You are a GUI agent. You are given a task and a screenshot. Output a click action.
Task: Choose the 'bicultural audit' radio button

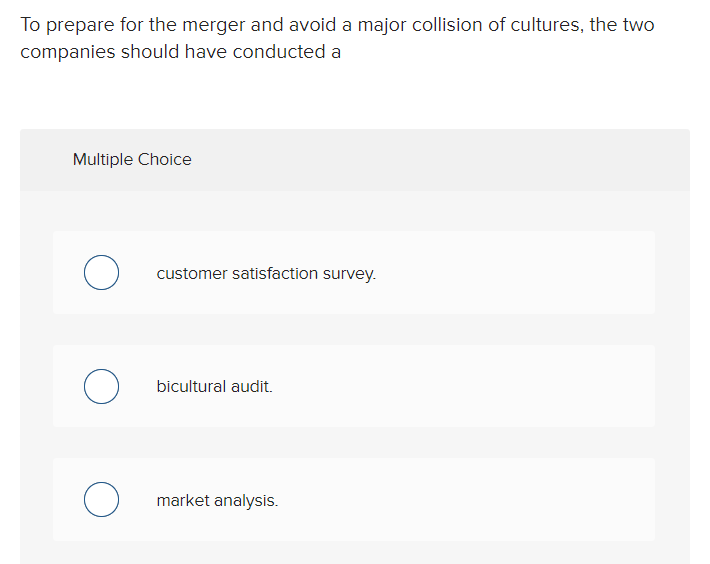coord(101,386)
